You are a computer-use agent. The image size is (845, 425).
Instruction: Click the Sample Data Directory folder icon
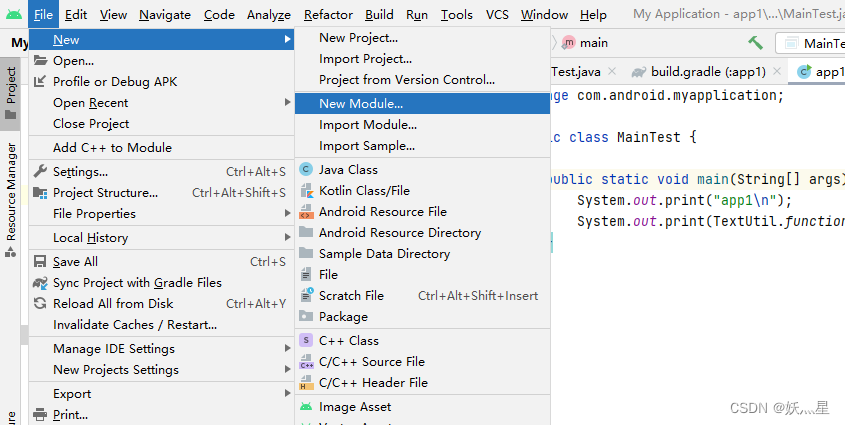tap(306, 253)
